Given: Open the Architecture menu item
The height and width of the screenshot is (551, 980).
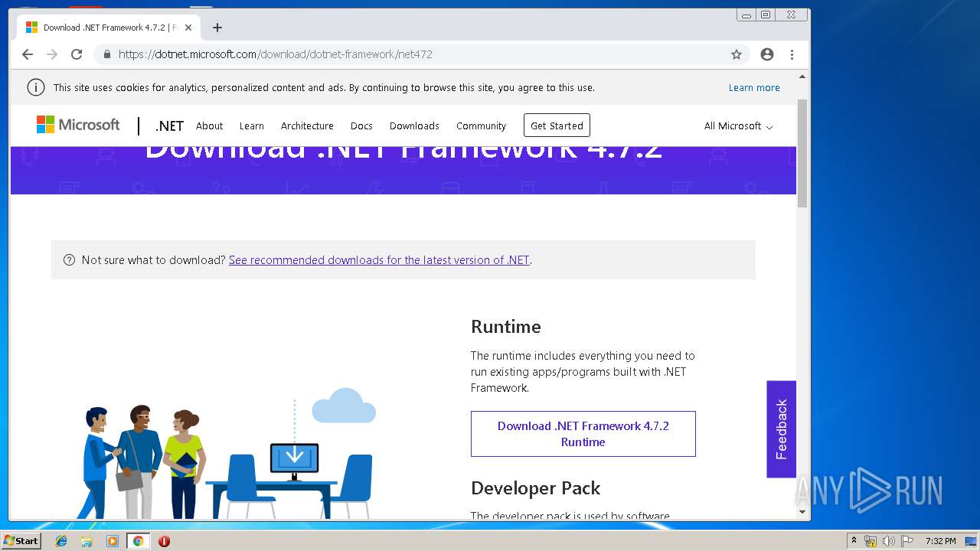Looking at the screenshot, I should (x=307, y=126).
